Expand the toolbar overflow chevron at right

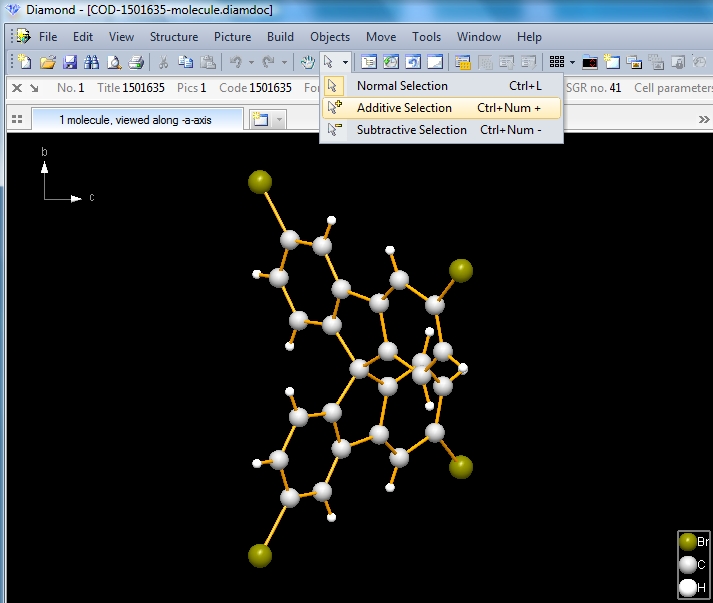click(703, 120)
